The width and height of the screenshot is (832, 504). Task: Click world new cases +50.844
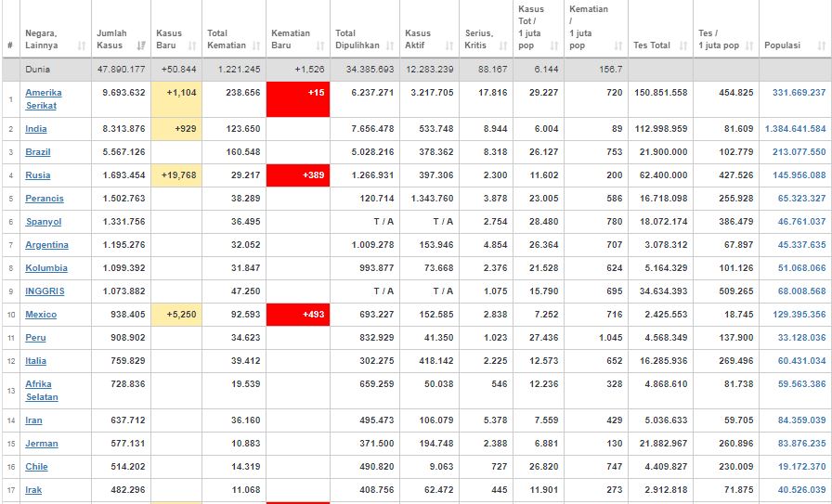coord(180,70)
